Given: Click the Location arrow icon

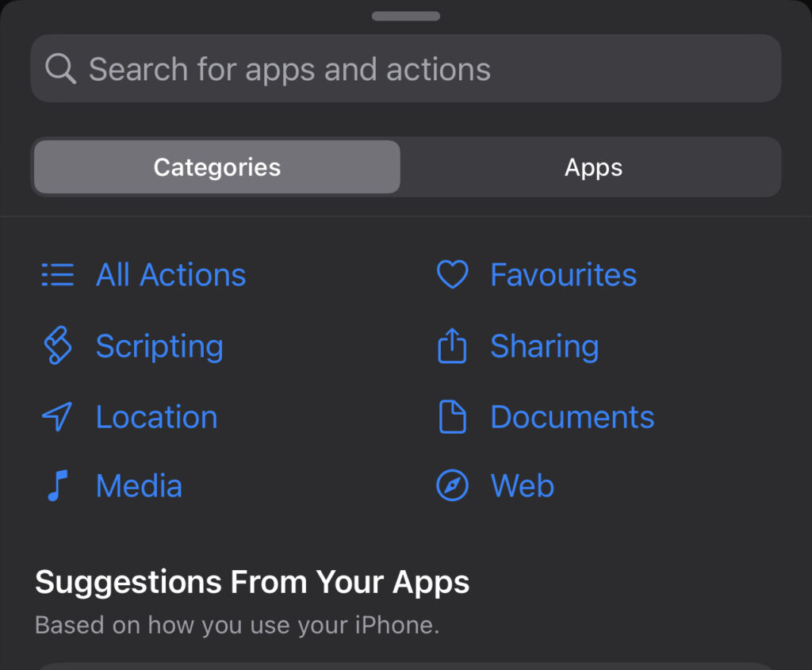Looking at the screenshot, I should click(57, 417).
